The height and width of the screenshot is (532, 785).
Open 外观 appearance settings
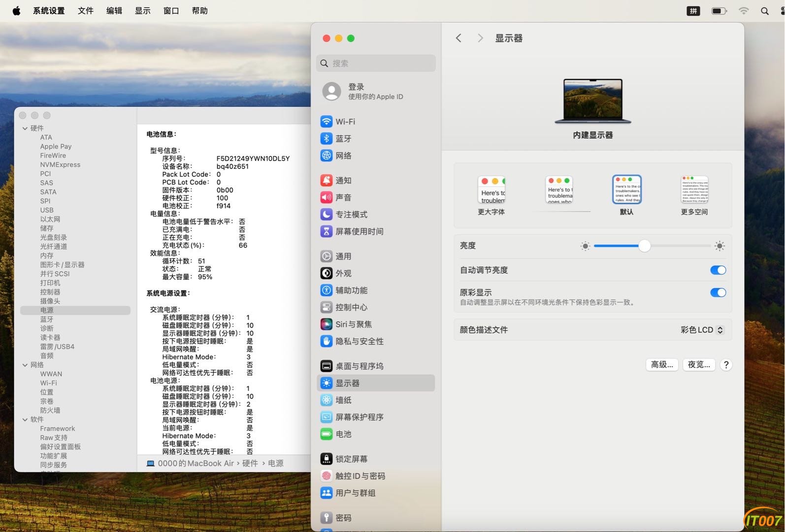point(376,273)
